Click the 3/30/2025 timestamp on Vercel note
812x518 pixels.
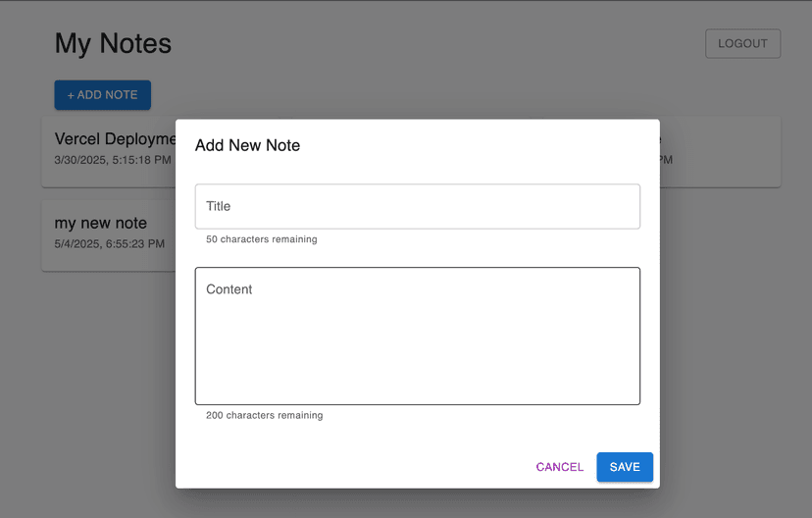(113, 160)
